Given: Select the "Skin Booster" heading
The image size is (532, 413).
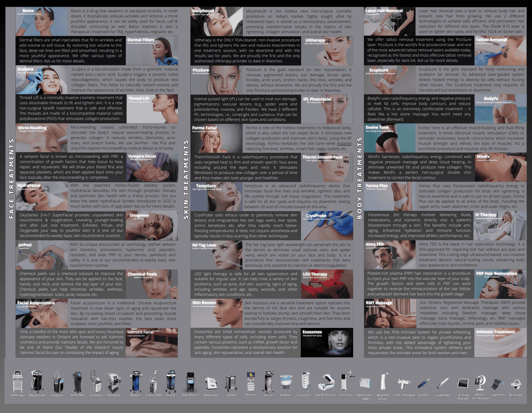Looking at the screenshot, I should (205, 303).
